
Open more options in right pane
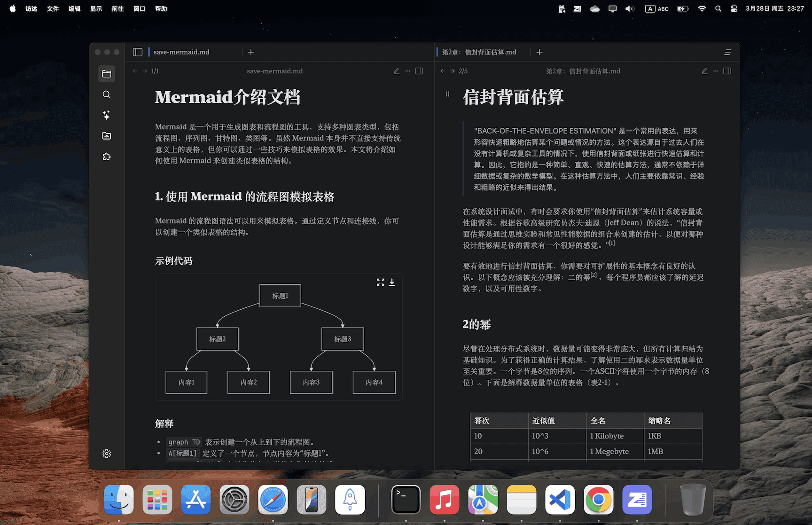716,71
